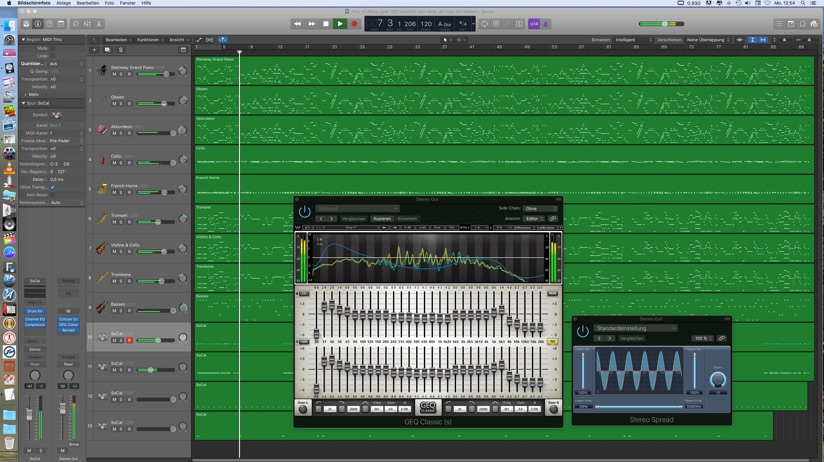Open the Bildschirmfoto app menu
Viewport: 824px width, 462px height.
34,3
